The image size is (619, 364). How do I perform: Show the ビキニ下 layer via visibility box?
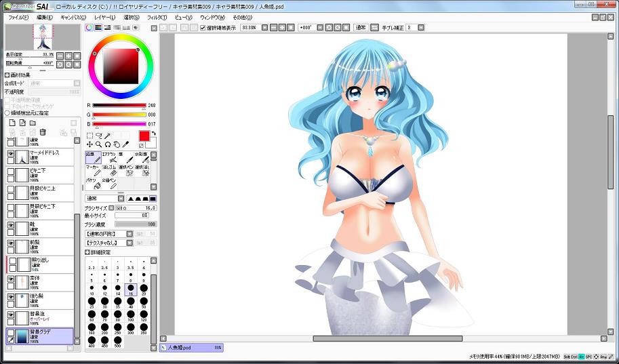(11, 172)
